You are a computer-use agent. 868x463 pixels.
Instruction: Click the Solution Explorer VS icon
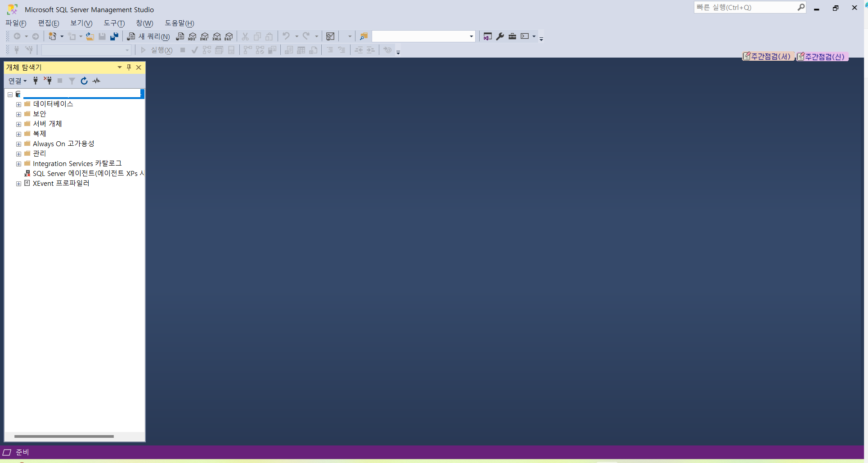[x=488, y=36]
